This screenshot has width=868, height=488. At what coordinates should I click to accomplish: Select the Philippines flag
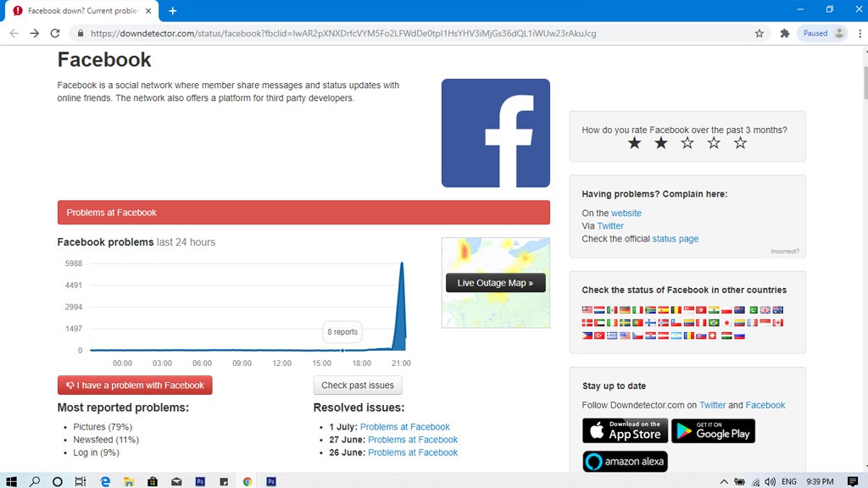[x=587, y=335]
